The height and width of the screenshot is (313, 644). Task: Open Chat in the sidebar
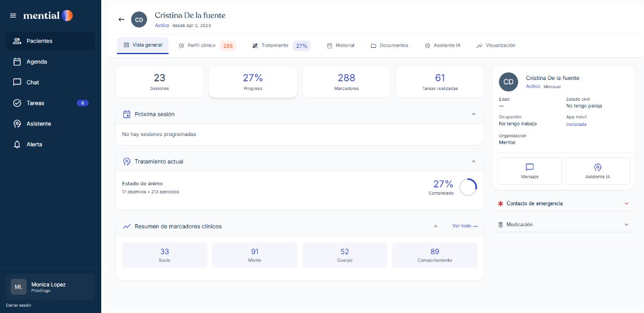coord(50,83)
